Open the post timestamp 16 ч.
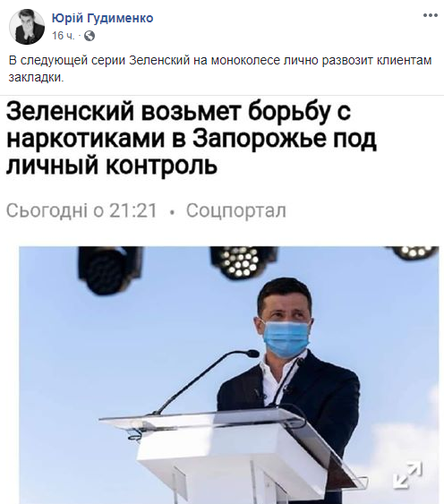Image resolution: width=444 pixels, height=504 pixels. tap(63, 35)
